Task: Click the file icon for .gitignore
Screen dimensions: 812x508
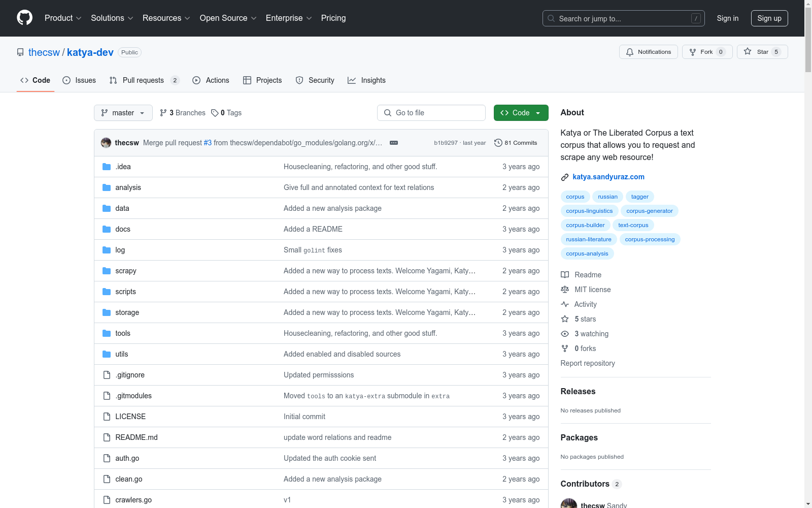Action: (x=107, y=375)
